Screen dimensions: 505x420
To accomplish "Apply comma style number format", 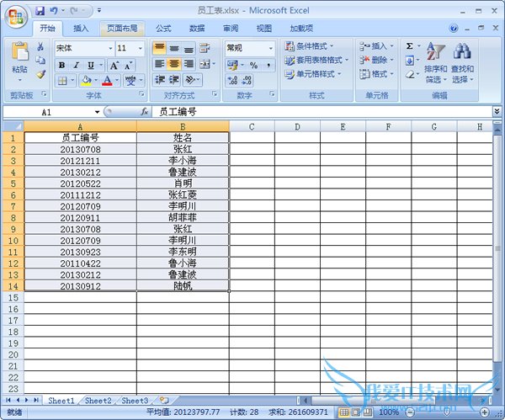I will (x=268, y=66).
